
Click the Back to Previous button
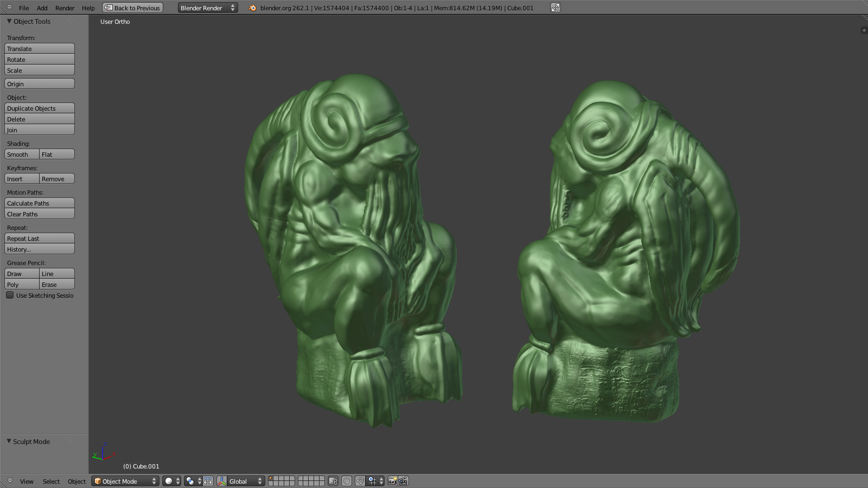point(132,8)
